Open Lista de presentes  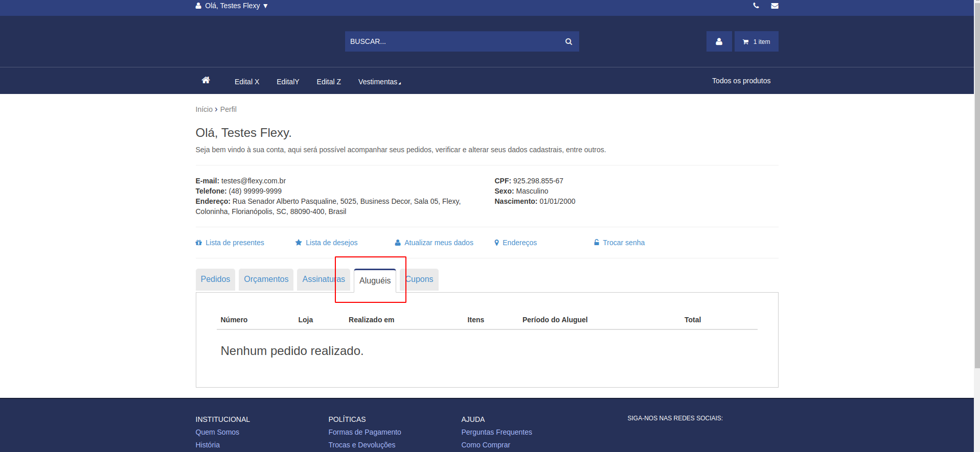pyautogui.click(x=230, y=243)
